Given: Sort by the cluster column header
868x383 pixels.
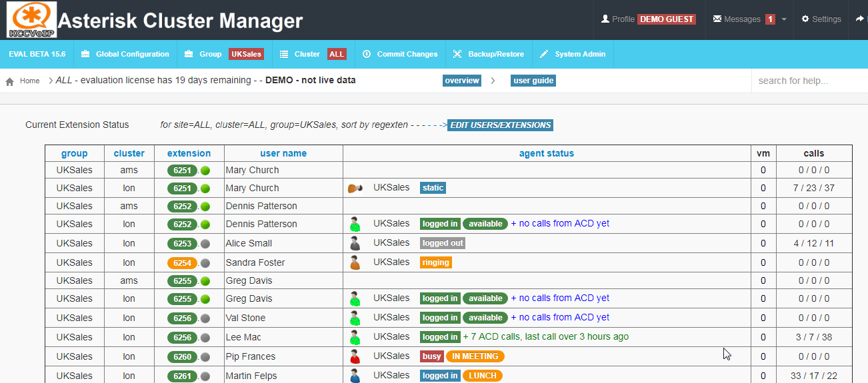Looking at the screenshot, I should click(x=129, y=153).
